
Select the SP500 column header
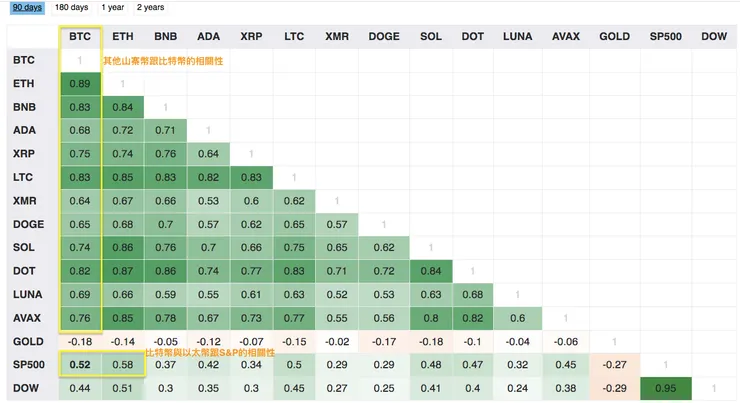pos(664,37)
